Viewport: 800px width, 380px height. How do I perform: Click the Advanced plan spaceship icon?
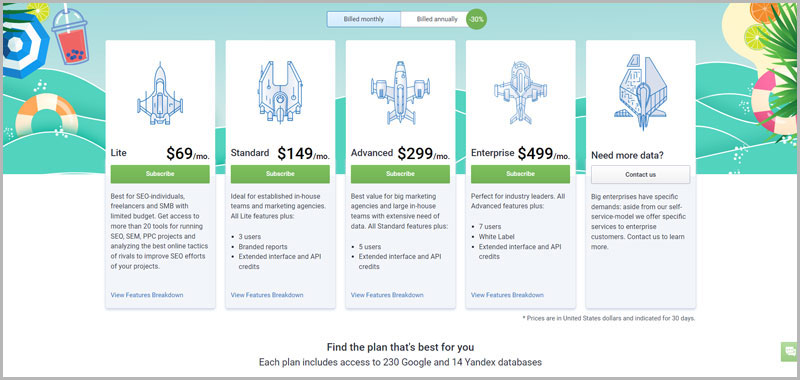pyautogui.click(x=400, y=93)
